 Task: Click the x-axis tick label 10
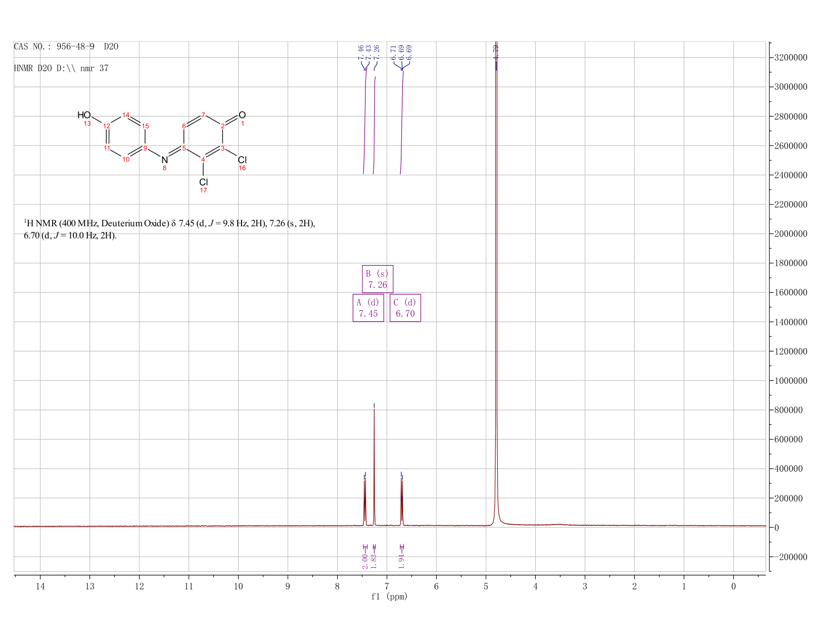(x=238, y=586)
